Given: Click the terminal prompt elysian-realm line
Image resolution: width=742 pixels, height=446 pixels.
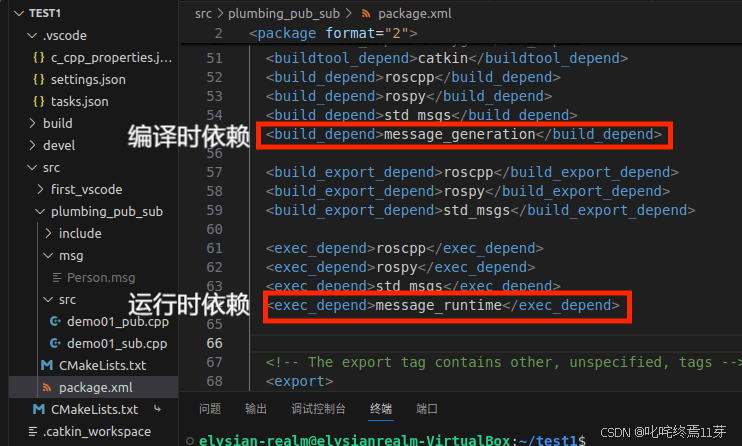Looking at the screenshot, I should (x=392, y=440).
